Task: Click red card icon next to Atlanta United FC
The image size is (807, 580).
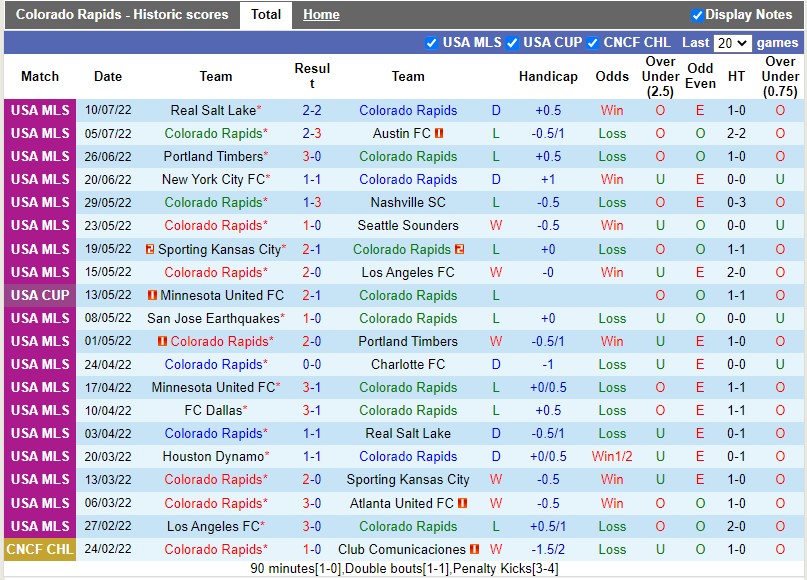Action: pos(463,503)
